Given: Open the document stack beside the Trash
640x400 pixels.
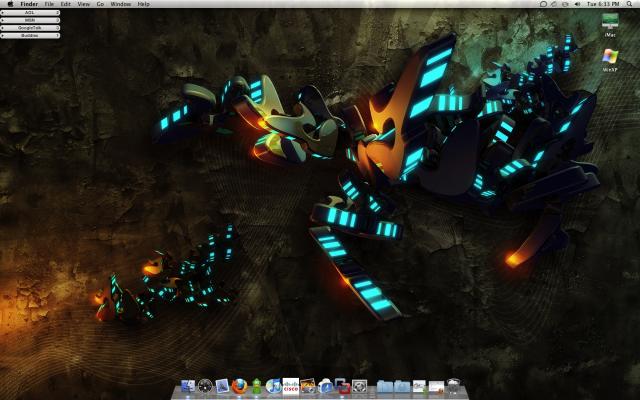Looking at the screenshot, I should coord(436,386).
